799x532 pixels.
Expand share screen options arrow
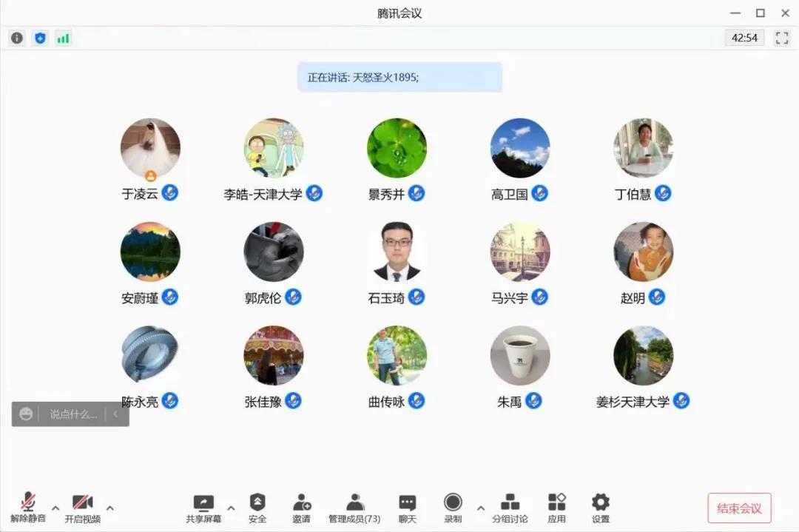coord(231,508)
